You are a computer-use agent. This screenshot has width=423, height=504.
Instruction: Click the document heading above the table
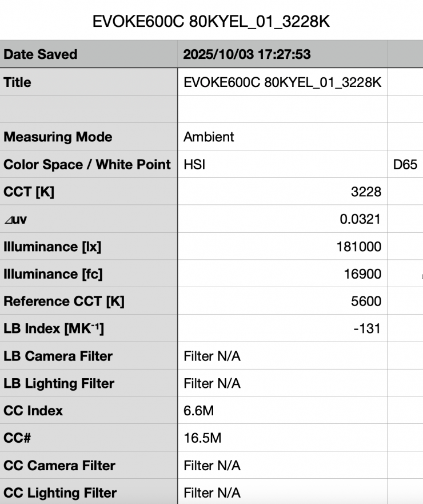[x=212, y=22]
